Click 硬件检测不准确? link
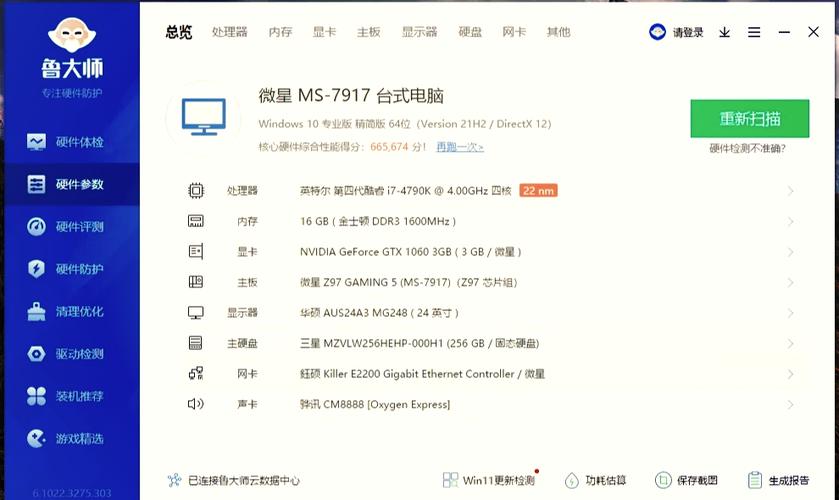 (x=747, y=148)
